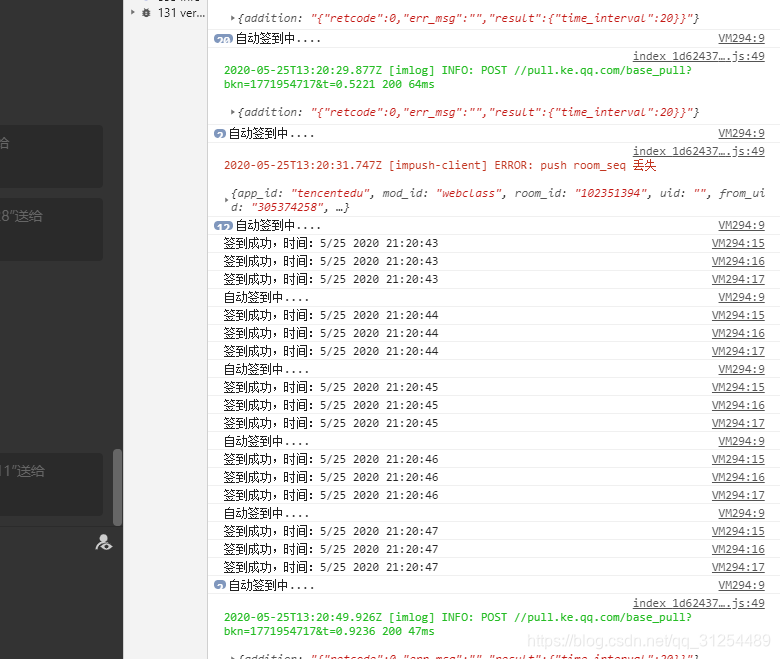This screenshot has width=780, height=659.
Task: Click the repeat-count badge showing 12
Action: coord(223,226)
